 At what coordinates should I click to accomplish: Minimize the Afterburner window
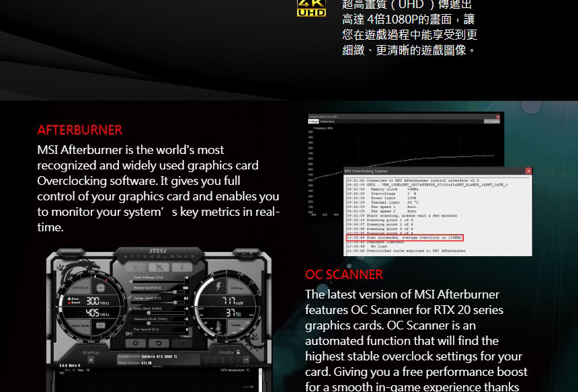(244, 253)
